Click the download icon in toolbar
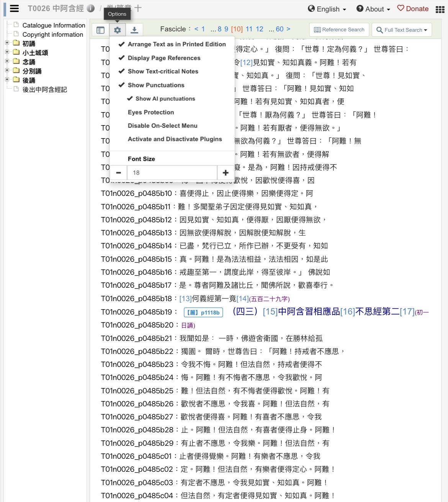This screenshot has height=502, width=448. (134, 30)
